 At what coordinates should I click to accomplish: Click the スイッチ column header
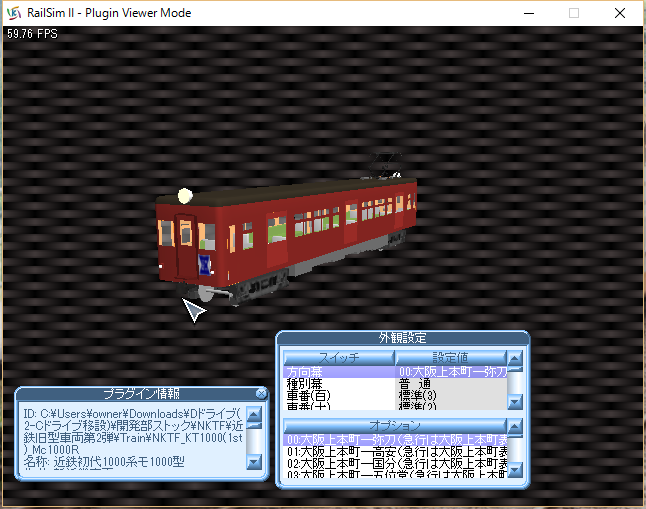pos(339,357)
